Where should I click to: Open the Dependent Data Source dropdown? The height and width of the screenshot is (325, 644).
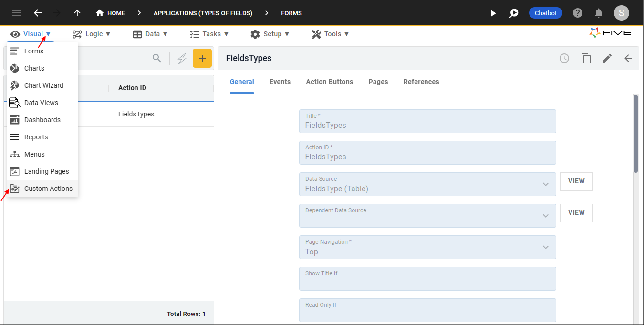point(545,216)
